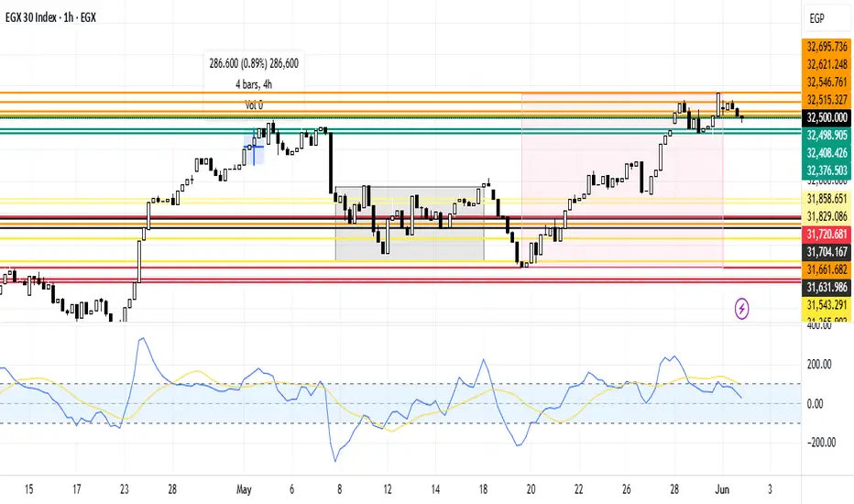
Task: Click the 'Vol 0' measurement text
Action: 254,105
